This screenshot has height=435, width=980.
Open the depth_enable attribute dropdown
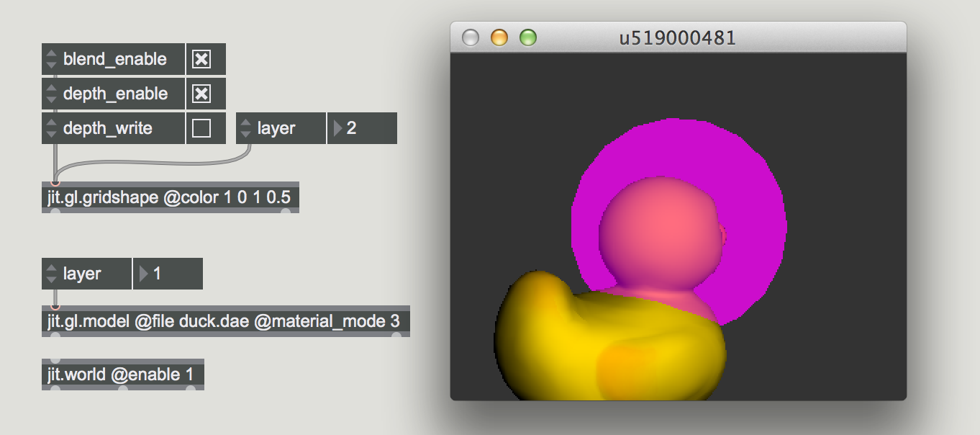point(114,94)
